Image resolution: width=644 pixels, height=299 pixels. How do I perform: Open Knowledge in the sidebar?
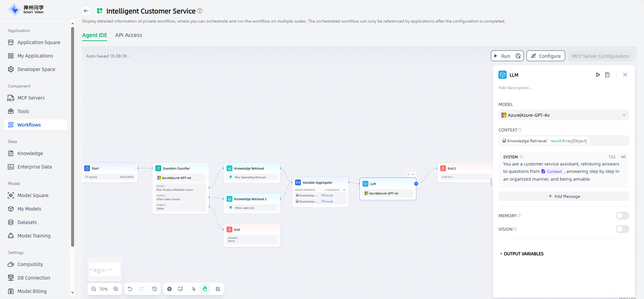(x=30, y=153)
